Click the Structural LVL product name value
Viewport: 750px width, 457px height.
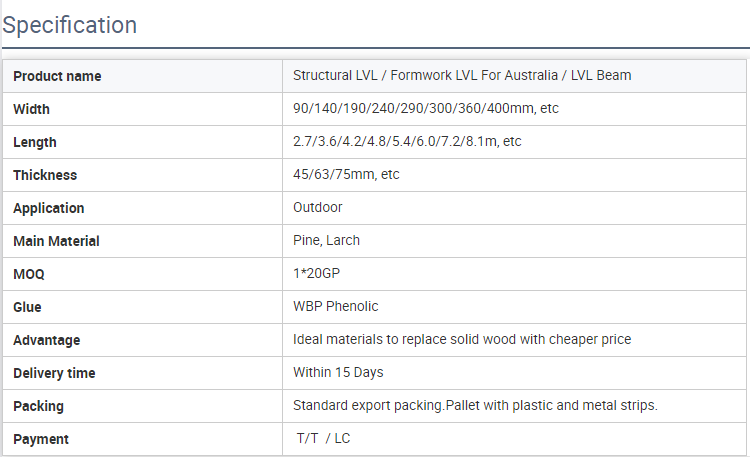(462, 76)
